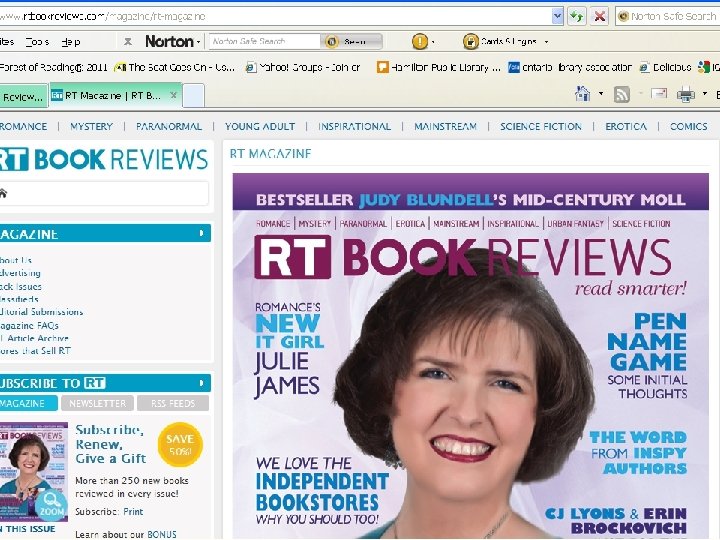Click the Print icon
The width and height of the screenshot is (720, 540).
686,95
